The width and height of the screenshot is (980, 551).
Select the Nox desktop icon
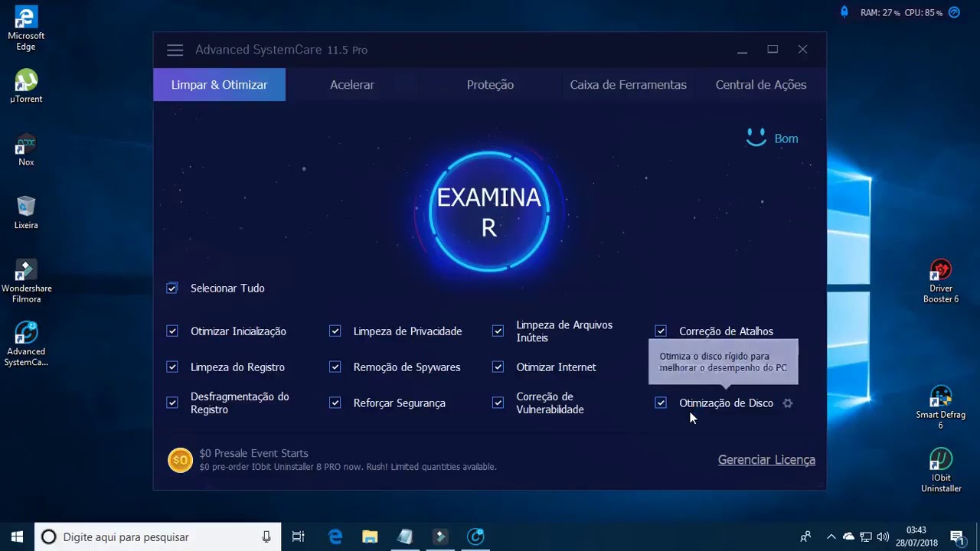(x=26, y=150)
